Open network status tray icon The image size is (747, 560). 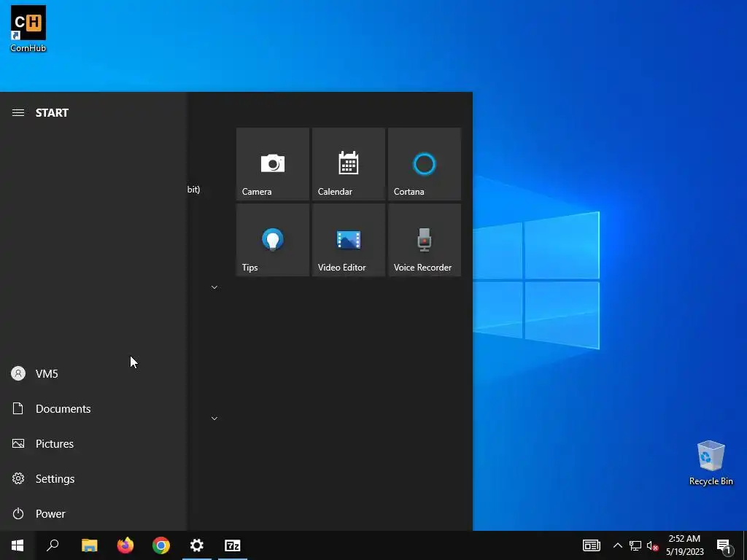click(635, 545)
